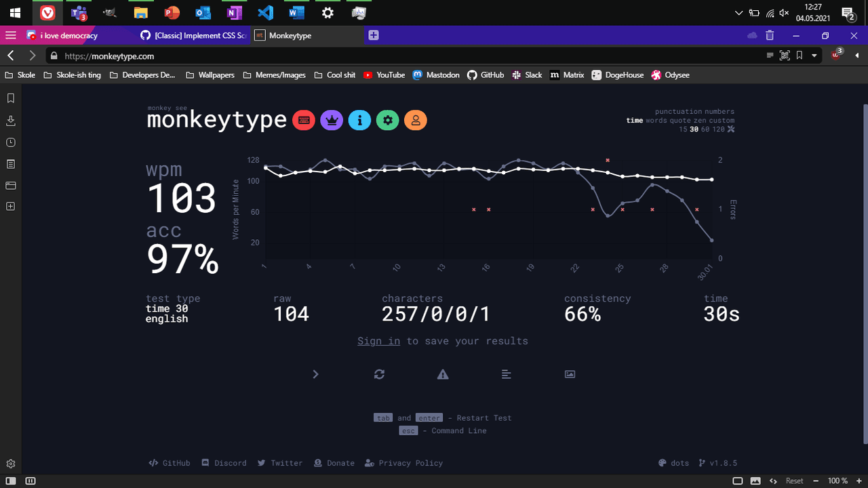Open Vivaldi notes panel in sidebar
The width and height of the screenshot is (868, 488).
[x=10, y=164]
